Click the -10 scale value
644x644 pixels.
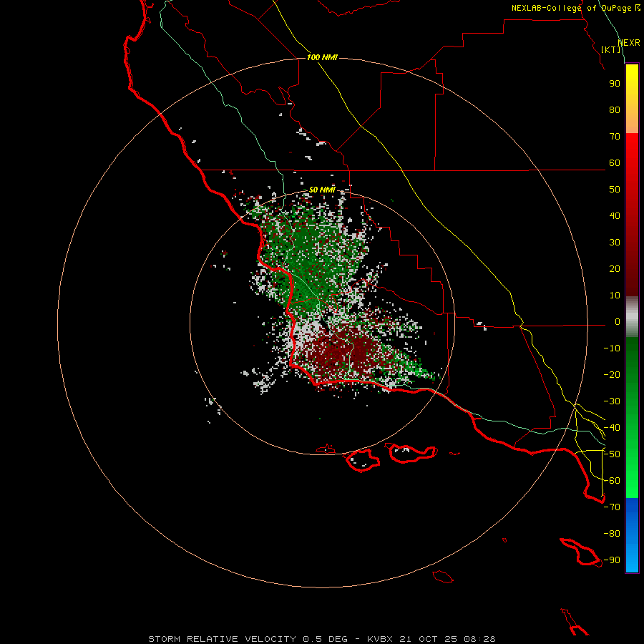pos(612,348)
